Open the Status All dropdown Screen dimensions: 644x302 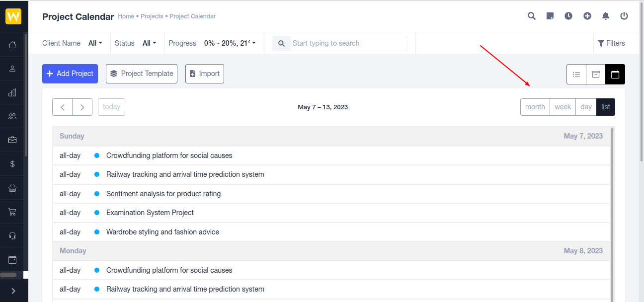150,43
